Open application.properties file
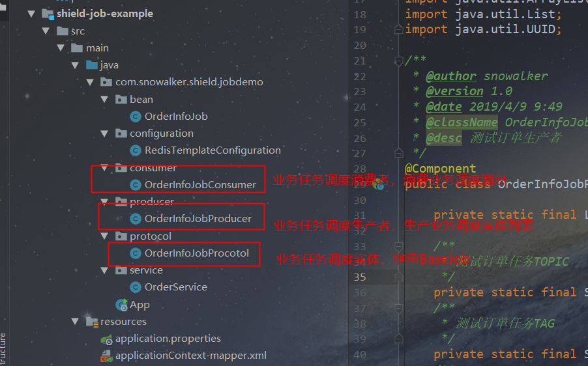588x366 pixels. [168, 339]
